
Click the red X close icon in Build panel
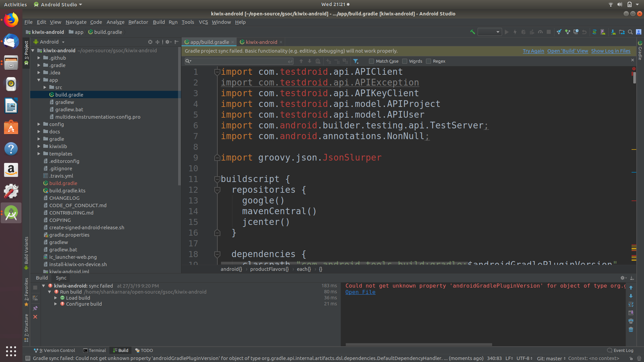click(35, 317)
